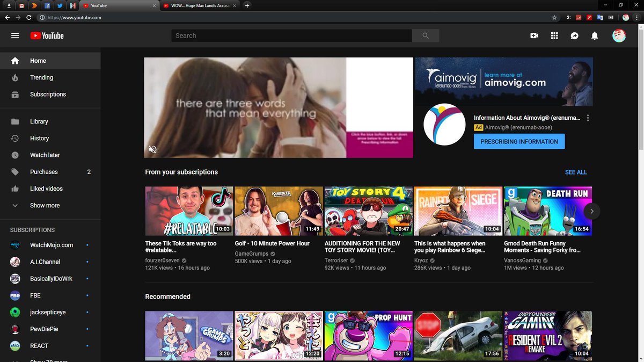Open the #RELATABLE Tik Toks video thumbnail
The image size is (644, 362).
[189, 211]
